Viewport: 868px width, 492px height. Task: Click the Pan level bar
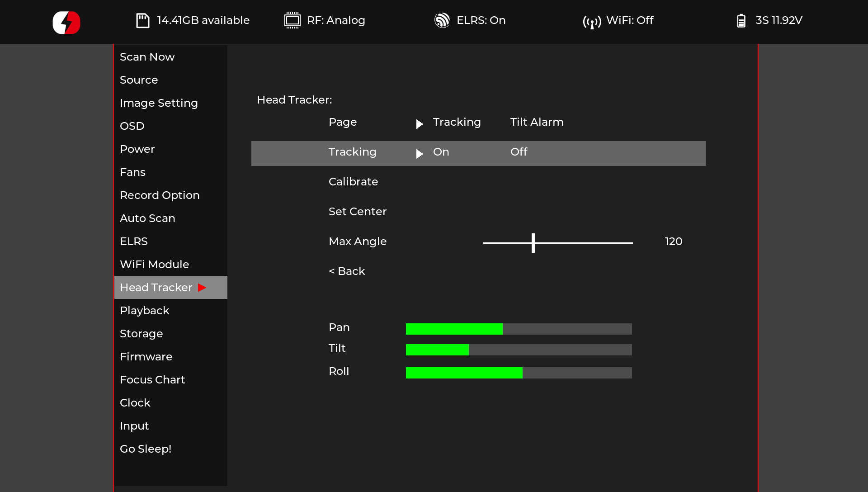click(x=519, y=329)
